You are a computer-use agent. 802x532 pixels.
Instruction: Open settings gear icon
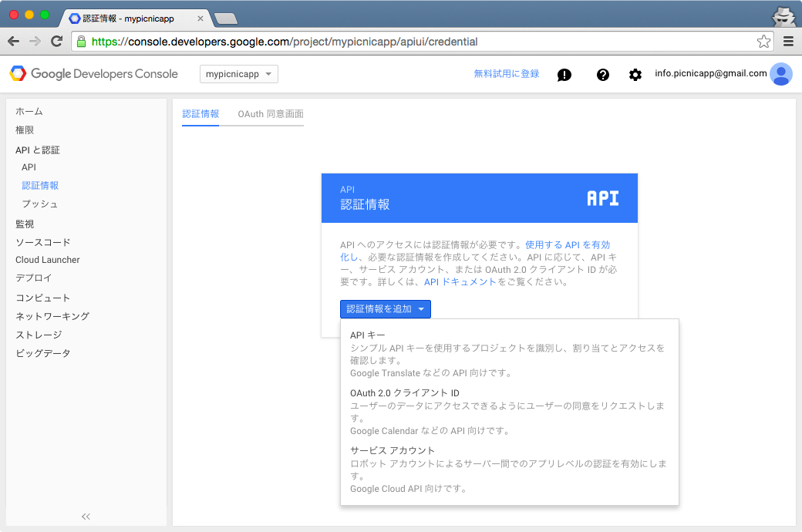[635, 75]
